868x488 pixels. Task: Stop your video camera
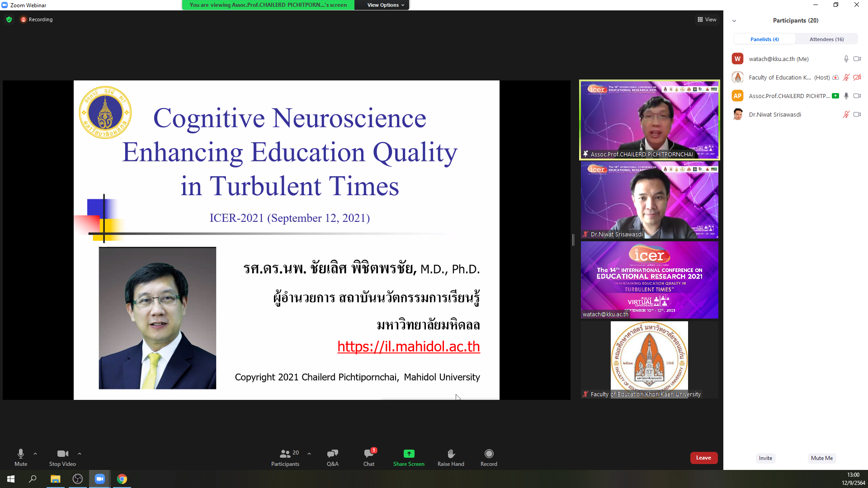(x=62, y=454)
